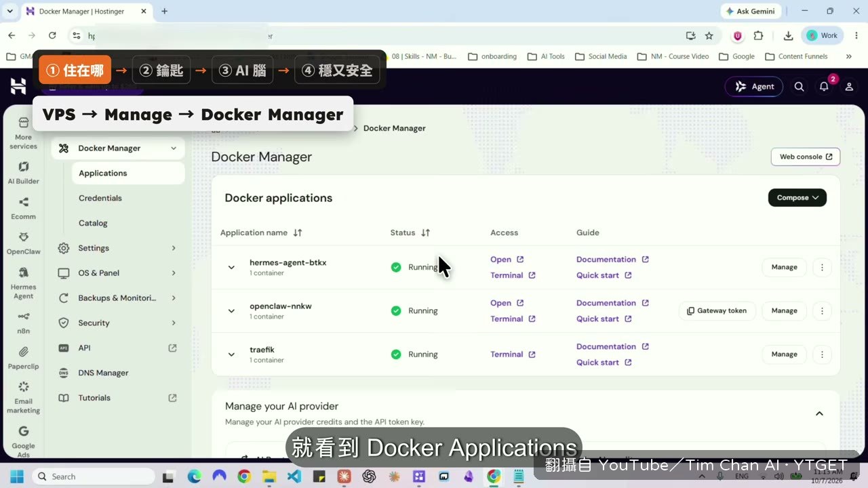The width and height of the screenshot is (868, 488).
Task: Open DNS Manager in the sidebar
Action: [x=118, y=373]
